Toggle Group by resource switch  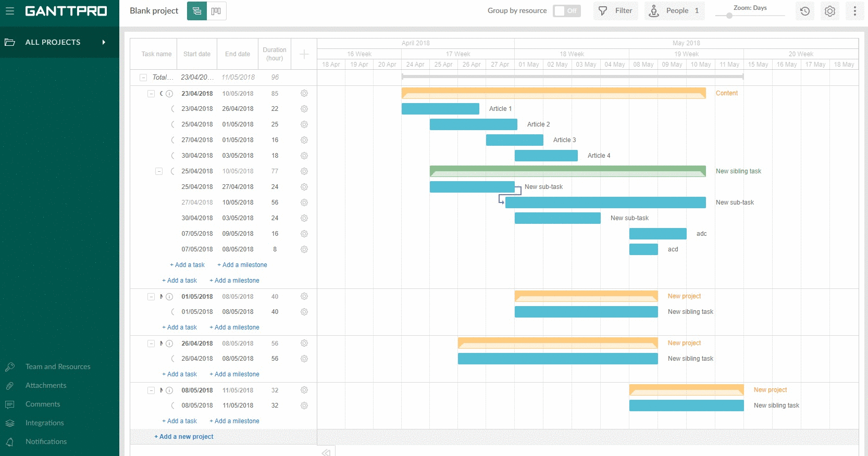click(566, 11)
